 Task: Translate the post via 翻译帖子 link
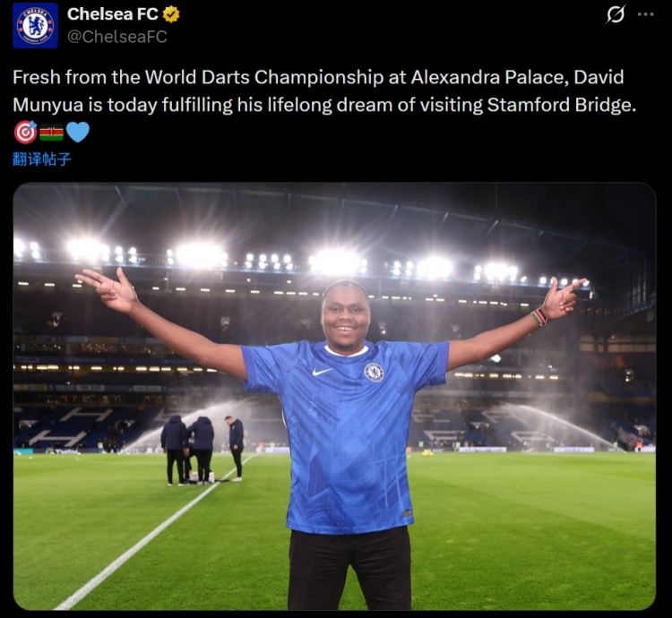tap(42, 159)
